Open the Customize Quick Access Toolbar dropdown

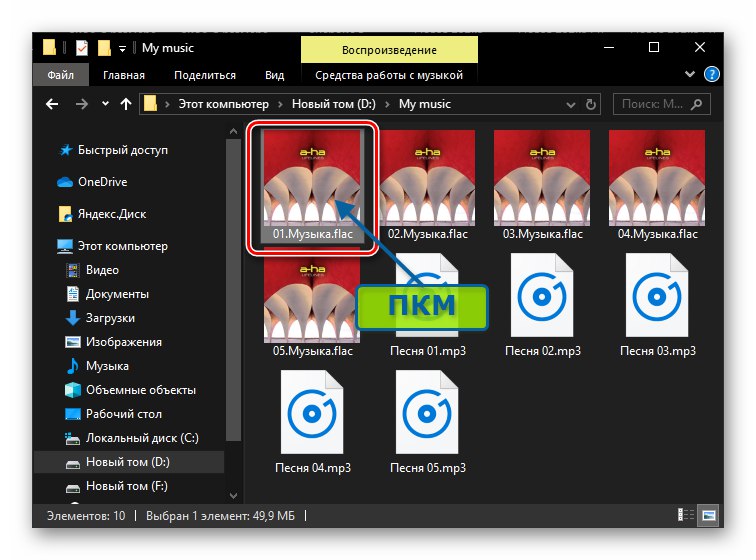[x=122, y=49]
